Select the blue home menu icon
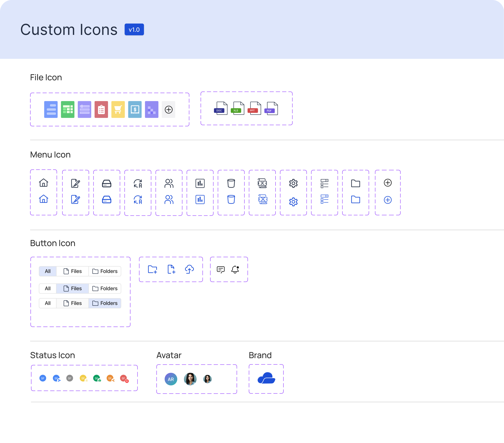Image resolution: width=504 pixels, height=443 pixels. 43,199
